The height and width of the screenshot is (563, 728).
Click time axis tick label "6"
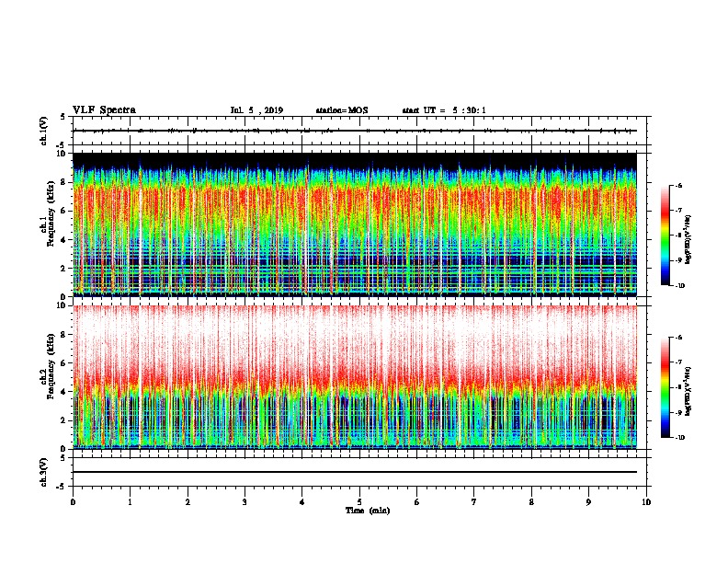[x=417, y=502]
